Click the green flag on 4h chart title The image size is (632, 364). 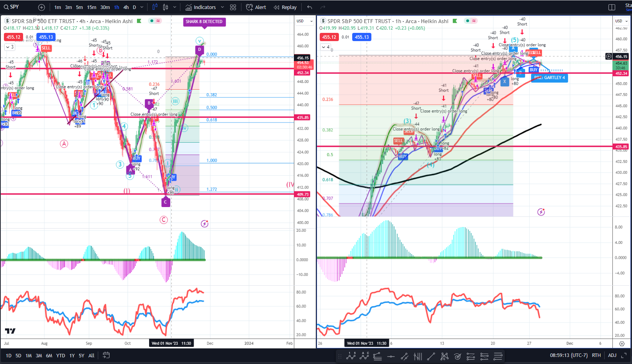(139, 21)
